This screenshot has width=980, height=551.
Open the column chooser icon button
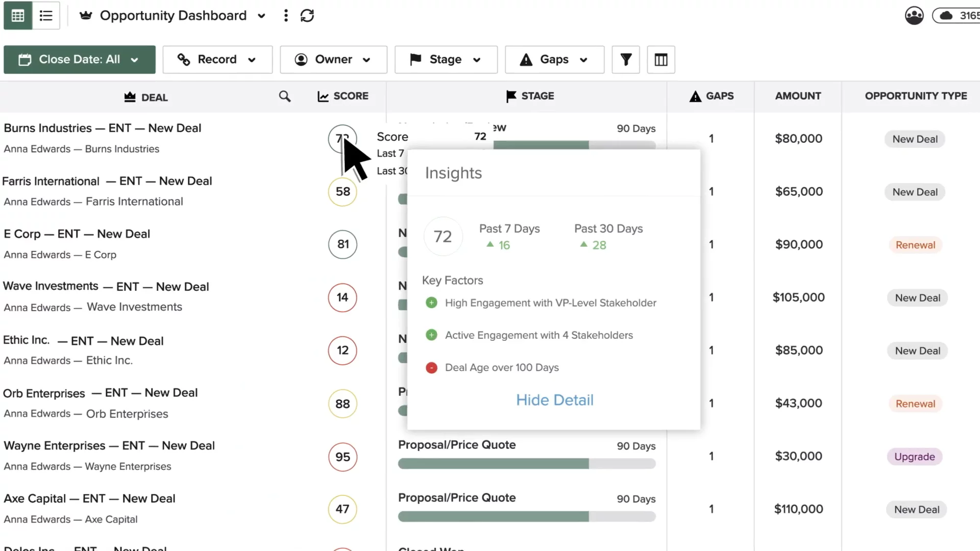point(661,60)
